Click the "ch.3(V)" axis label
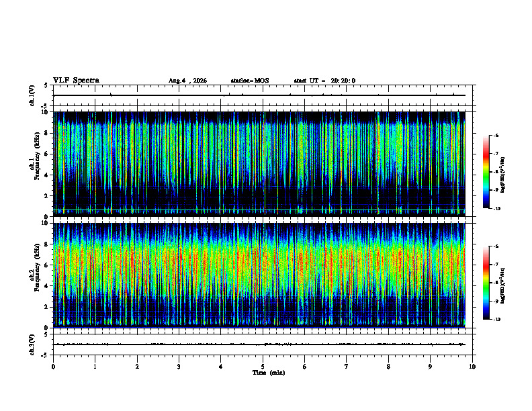 pyautogui.click(x=32, y=345)
